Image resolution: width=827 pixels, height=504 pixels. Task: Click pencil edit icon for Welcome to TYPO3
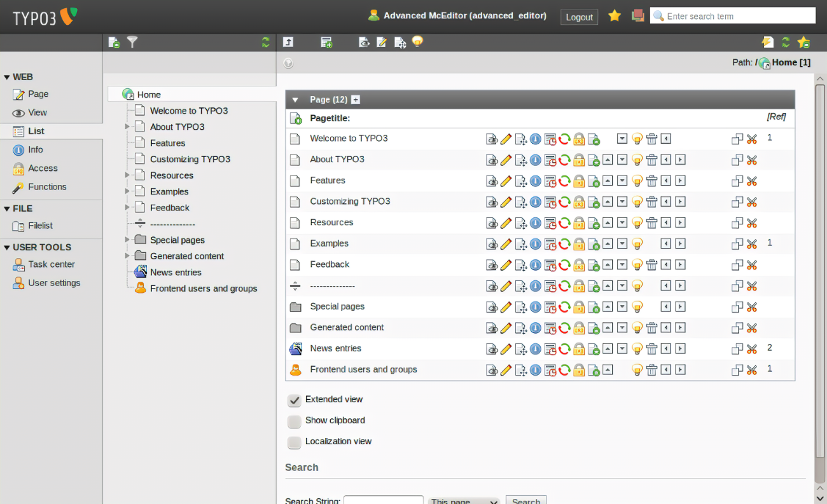click(506, 139)
